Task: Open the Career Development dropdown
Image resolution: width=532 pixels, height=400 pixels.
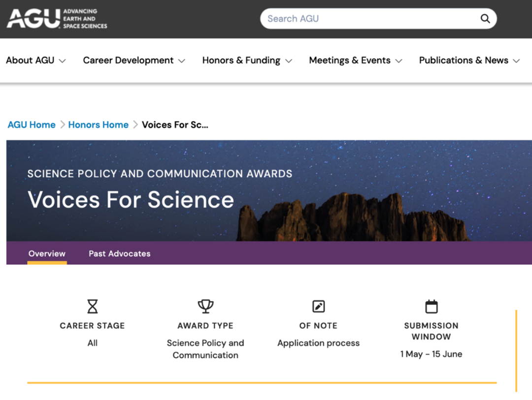Action: 134,61
